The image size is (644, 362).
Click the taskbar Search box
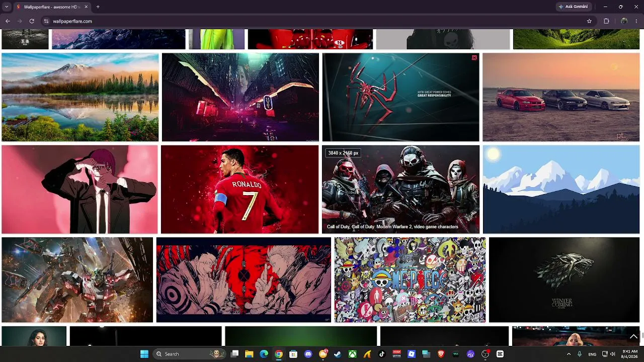click(189, 354)
